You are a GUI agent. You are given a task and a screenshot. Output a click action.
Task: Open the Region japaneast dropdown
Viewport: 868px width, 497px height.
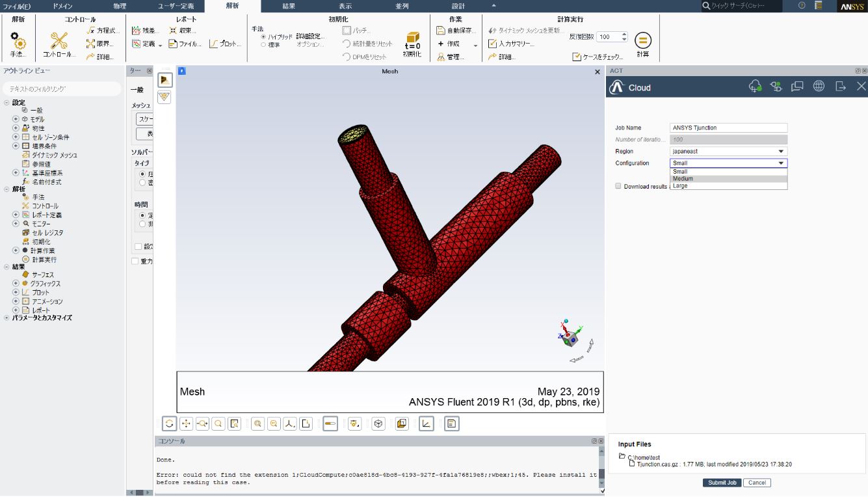click(728, 152)
